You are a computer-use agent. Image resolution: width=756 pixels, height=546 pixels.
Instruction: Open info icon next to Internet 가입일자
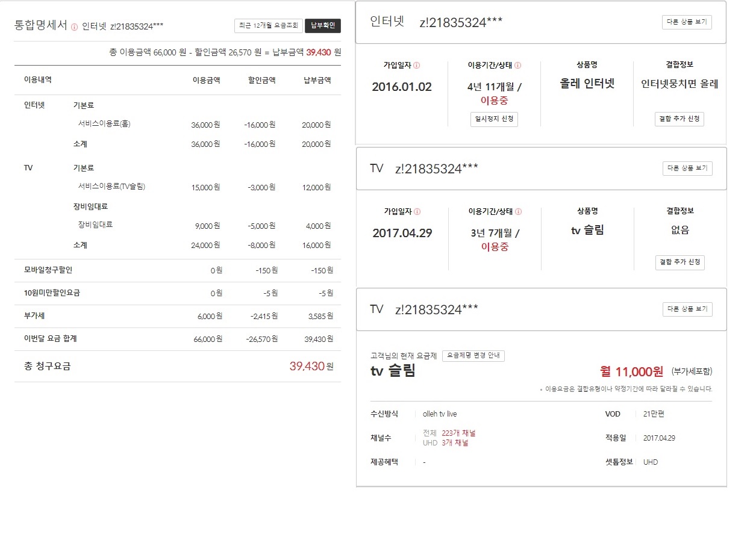(x=417, y=65)
